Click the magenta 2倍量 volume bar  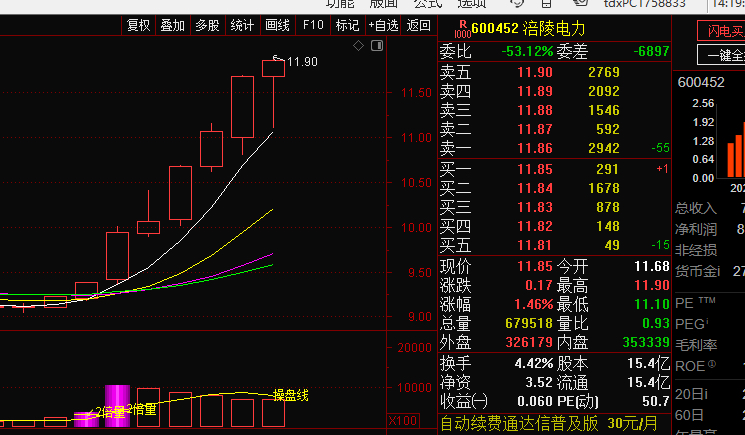pos(117,406)
